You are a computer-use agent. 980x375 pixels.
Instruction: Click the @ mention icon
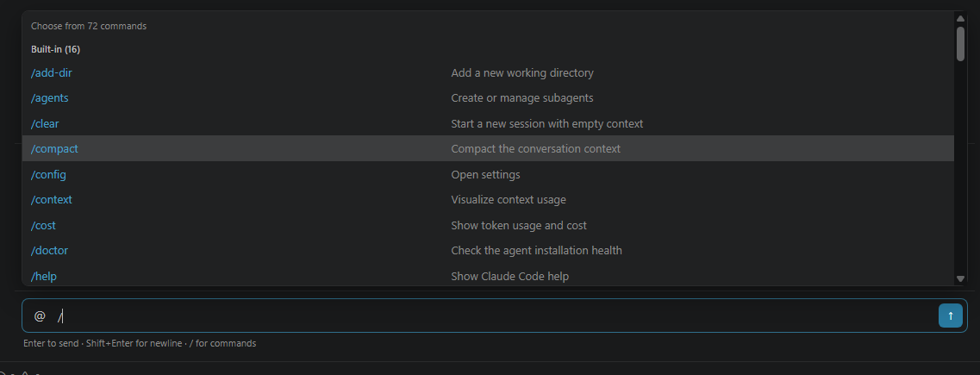(x=40, y=316)
